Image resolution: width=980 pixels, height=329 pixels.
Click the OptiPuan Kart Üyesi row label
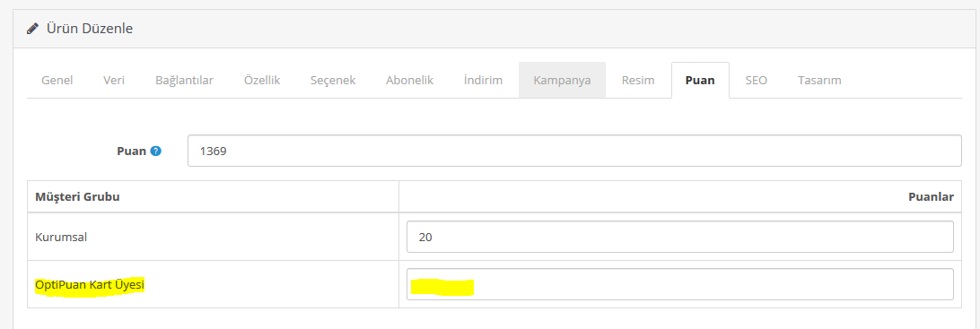click(x=90, y=285)
